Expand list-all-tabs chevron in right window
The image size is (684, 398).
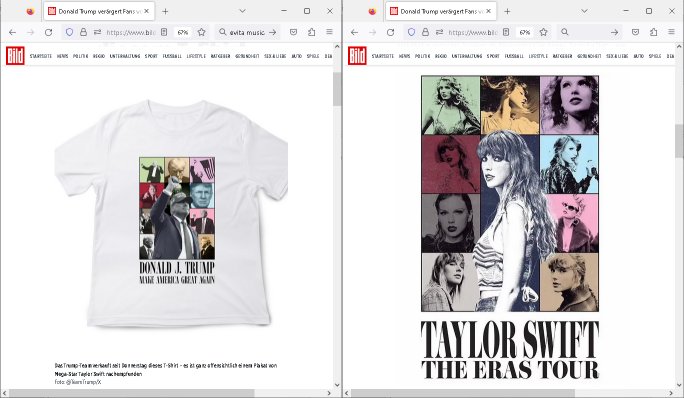[x=585, y=11]
